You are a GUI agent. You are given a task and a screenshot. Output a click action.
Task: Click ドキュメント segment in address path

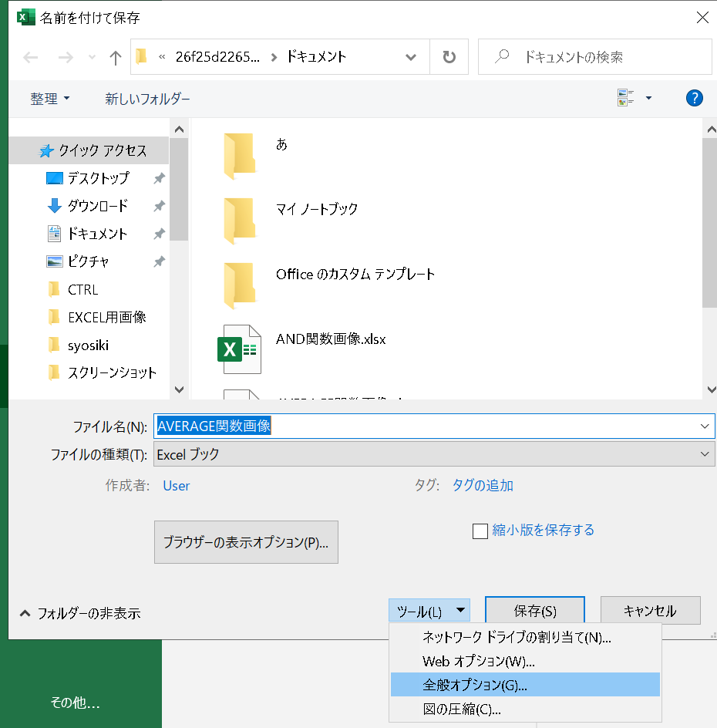coord(317,56)
